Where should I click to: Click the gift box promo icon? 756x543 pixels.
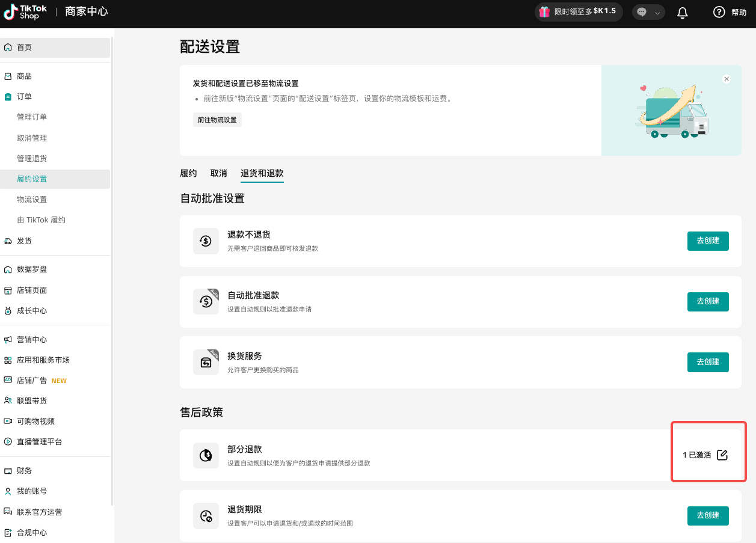[x=544, y=11]
